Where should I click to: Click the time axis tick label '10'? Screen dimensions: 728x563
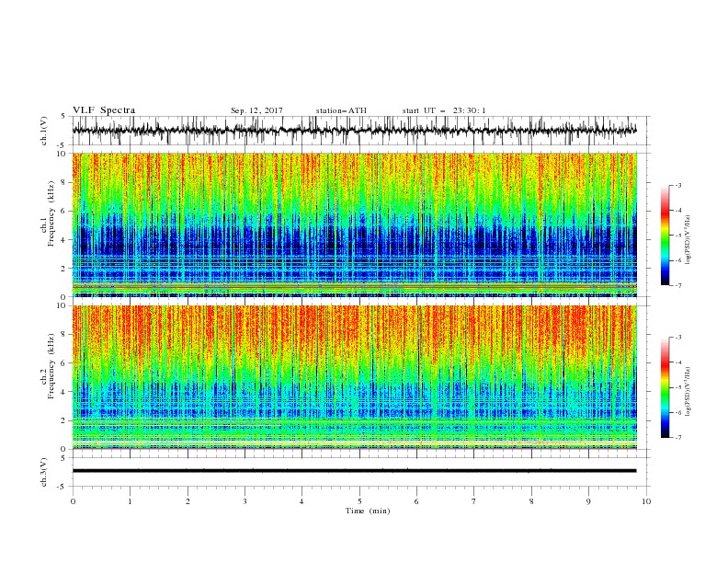coord(646,501)
